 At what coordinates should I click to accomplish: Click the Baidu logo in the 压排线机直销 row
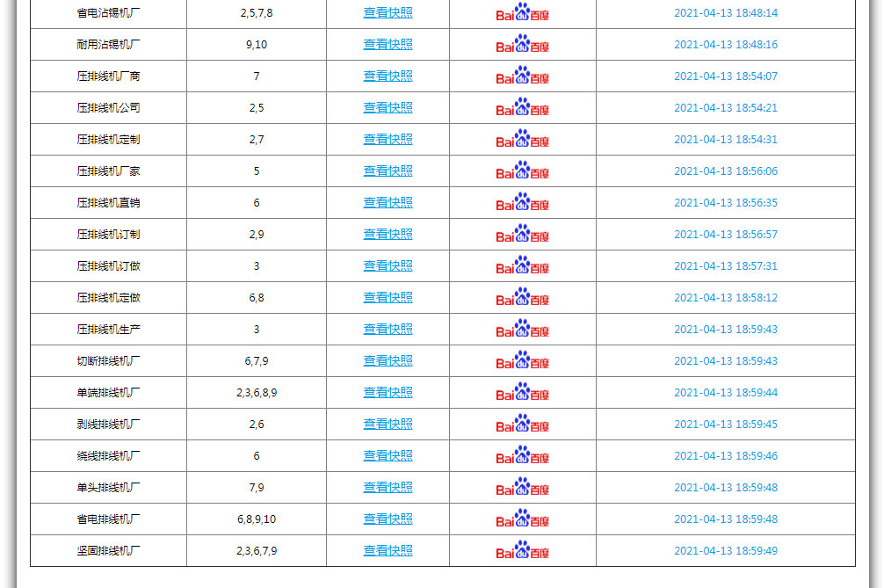pyautogui.click(x=522, y=202)
